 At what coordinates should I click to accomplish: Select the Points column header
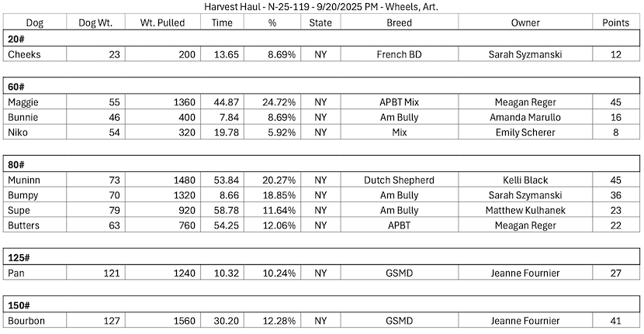pyautogui.click(x=616, y=23)
